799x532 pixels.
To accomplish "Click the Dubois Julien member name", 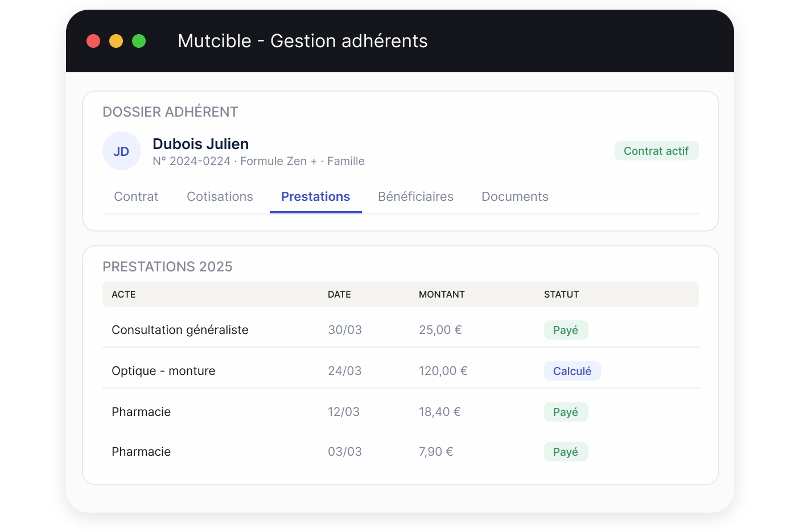I will (x=200, y=144).
